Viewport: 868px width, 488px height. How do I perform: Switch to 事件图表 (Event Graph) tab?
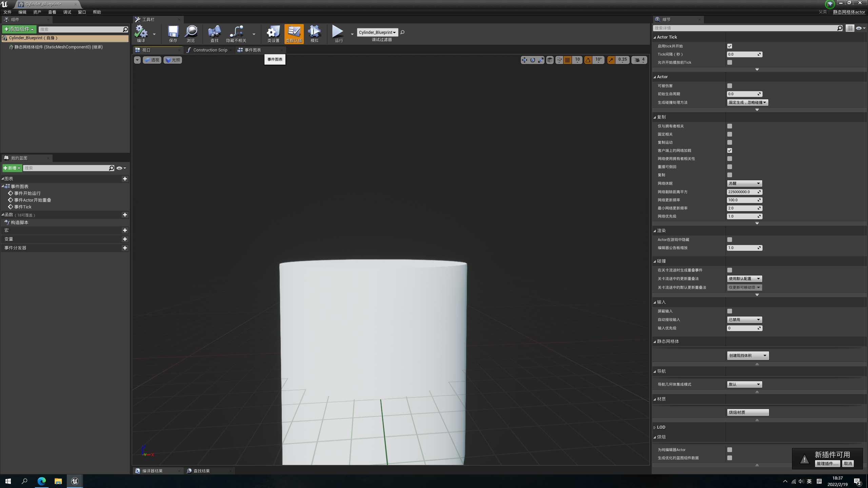tap(253, 50)
